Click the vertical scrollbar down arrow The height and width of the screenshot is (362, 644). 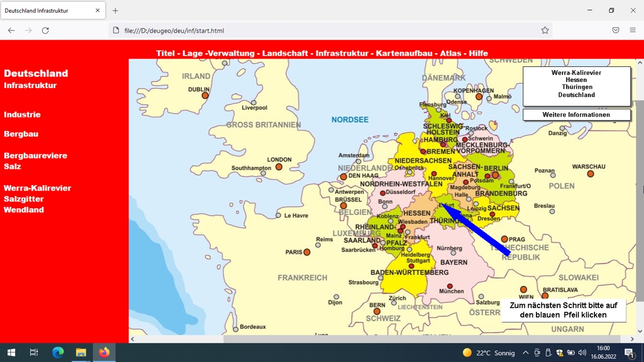pyautogui.click(x=640, y=331)
